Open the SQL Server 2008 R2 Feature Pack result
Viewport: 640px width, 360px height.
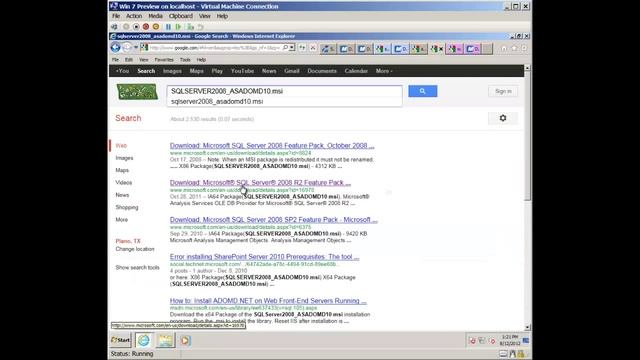[x=260, y=182]
